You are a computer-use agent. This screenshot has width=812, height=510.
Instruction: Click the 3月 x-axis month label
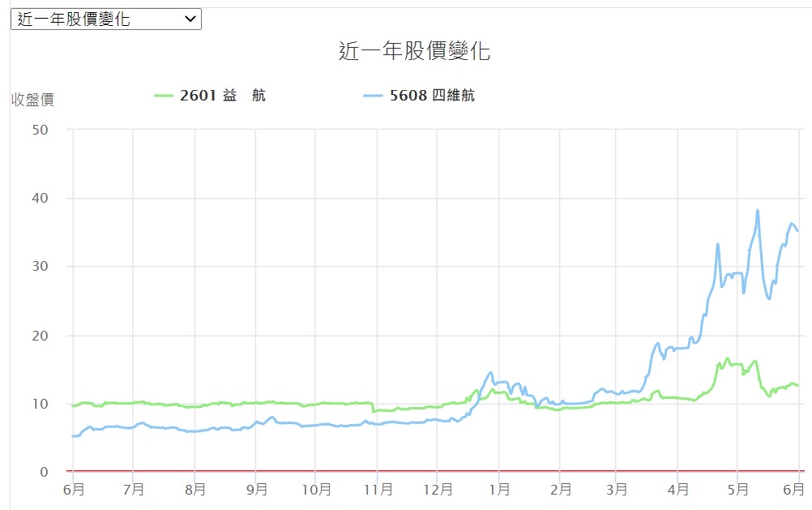click(615, 490)
